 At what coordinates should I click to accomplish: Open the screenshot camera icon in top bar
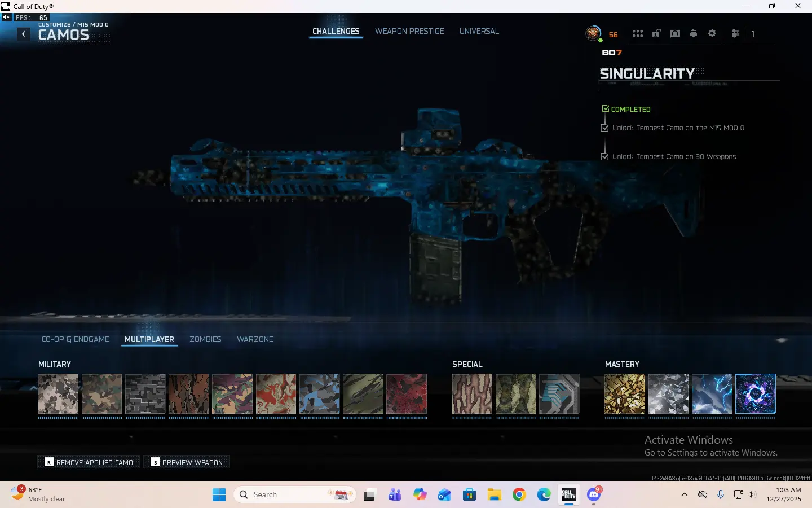[x=675, y=34]
